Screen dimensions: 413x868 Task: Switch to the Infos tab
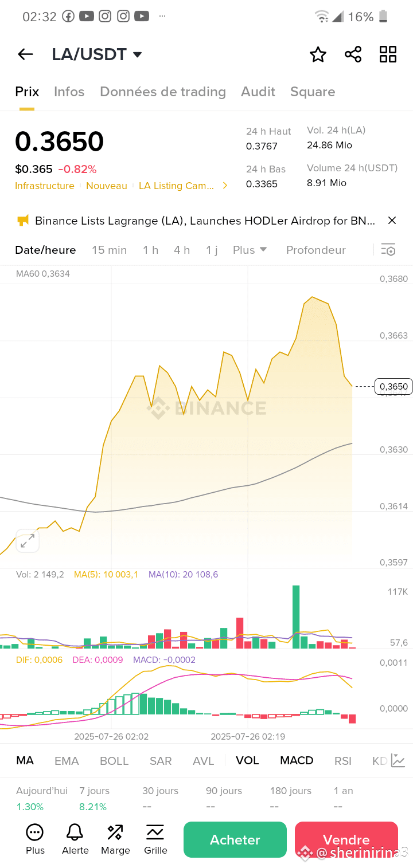pos(69,92)
